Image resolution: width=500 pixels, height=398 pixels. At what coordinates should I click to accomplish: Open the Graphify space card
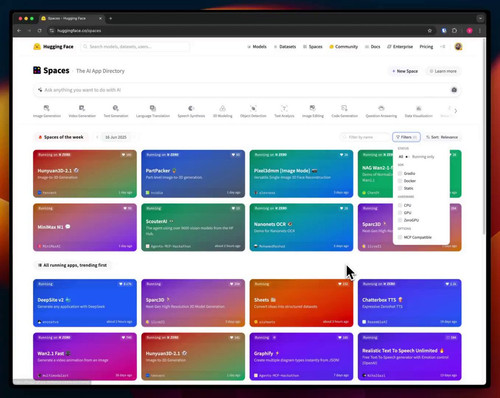(301, 356)
